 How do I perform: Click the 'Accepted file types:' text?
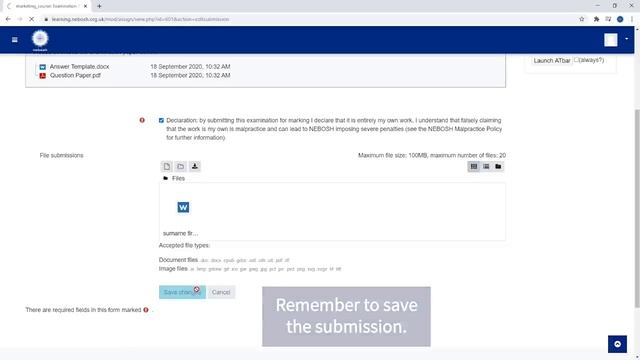coord(184,245)
